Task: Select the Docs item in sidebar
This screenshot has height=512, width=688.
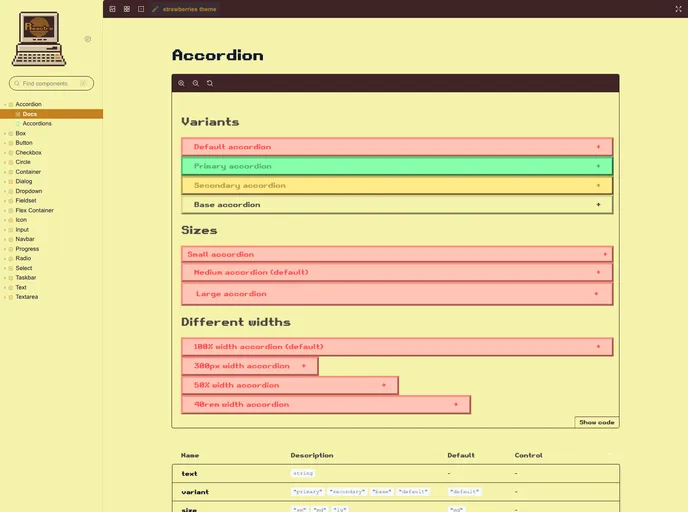Action: tap(51, 114)
